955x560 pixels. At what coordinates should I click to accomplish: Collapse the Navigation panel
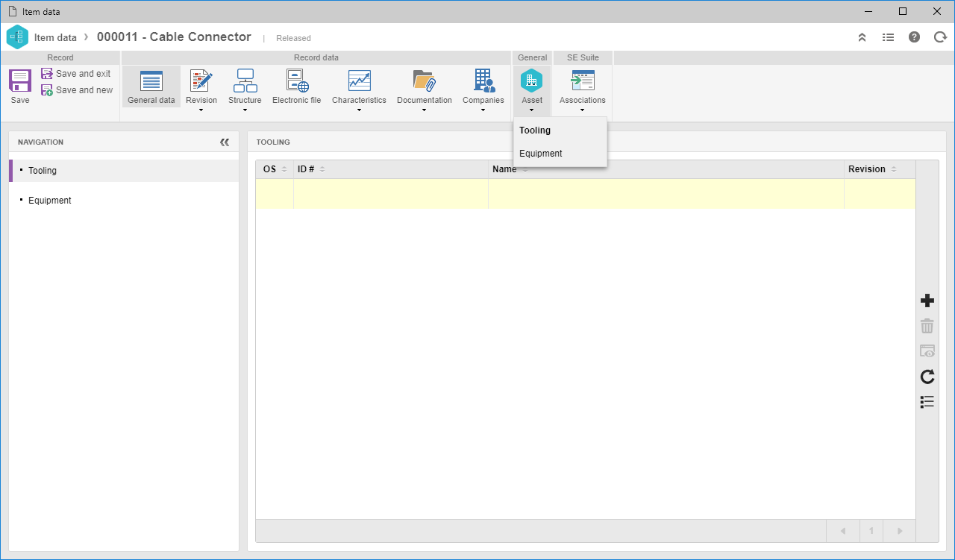click(225, 142)
